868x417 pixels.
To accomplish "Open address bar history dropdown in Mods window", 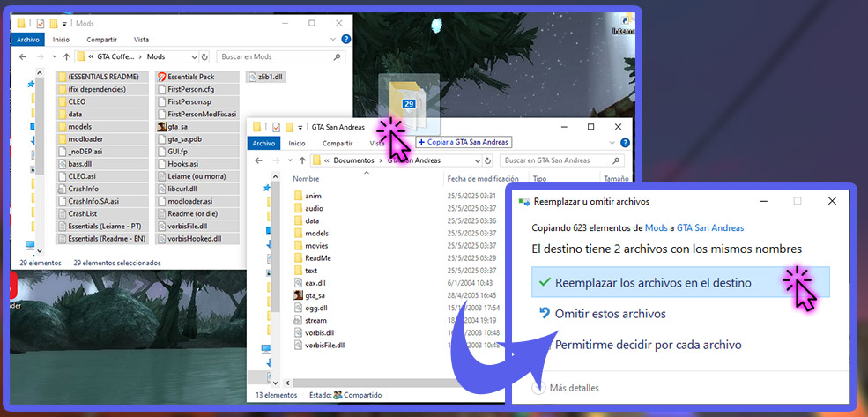I will [194, 56].
